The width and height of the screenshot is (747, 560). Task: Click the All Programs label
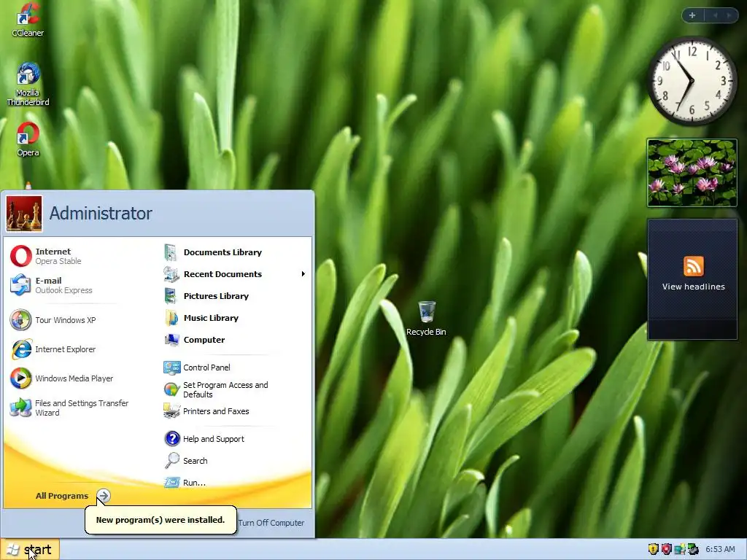62,496
